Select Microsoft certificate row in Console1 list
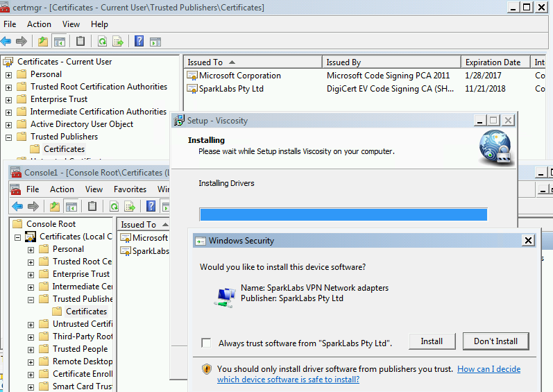This screenshot has width=553, height=392. (x=144, y=238)
